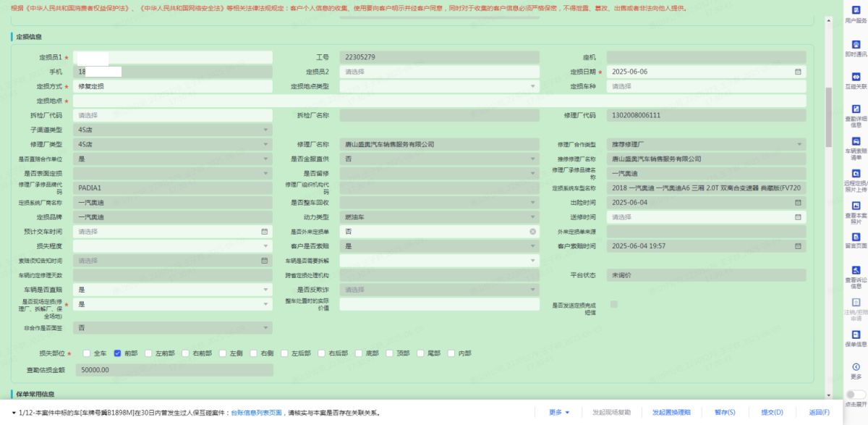Click the 暂存(S) button

coord(725,413)
